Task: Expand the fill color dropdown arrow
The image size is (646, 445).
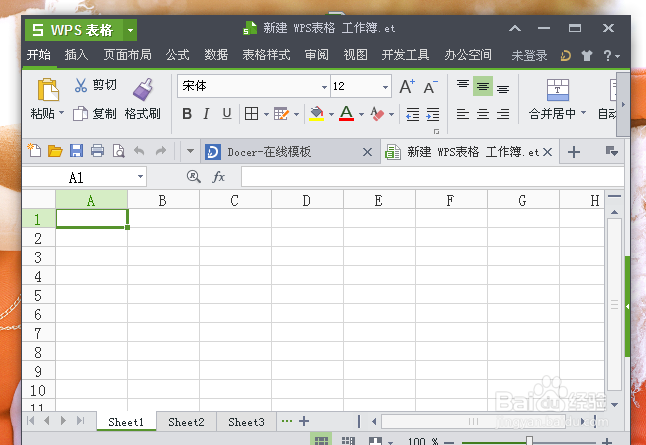Action: [x=331, y=114]
